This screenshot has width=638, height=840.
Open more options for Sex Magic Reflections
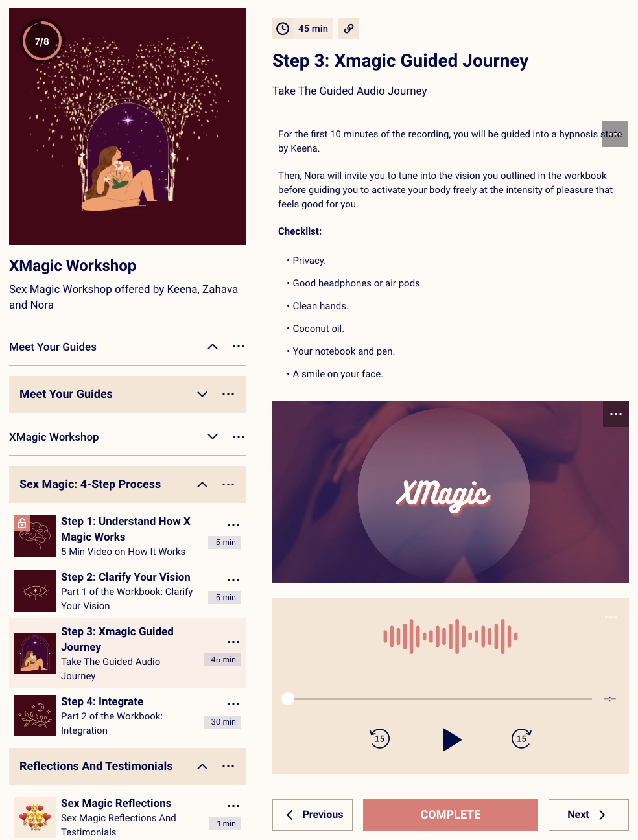pyautogui.click(x=233, y=806)
